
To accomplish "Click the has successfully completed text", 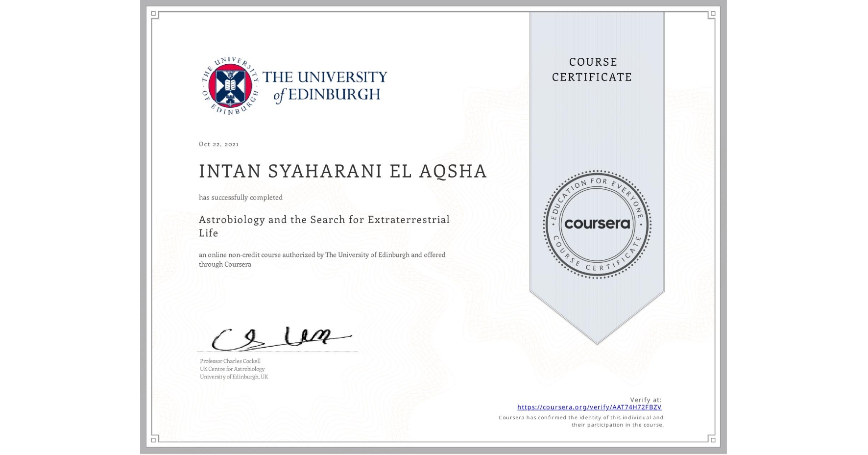I will click(x=241, y=197).
